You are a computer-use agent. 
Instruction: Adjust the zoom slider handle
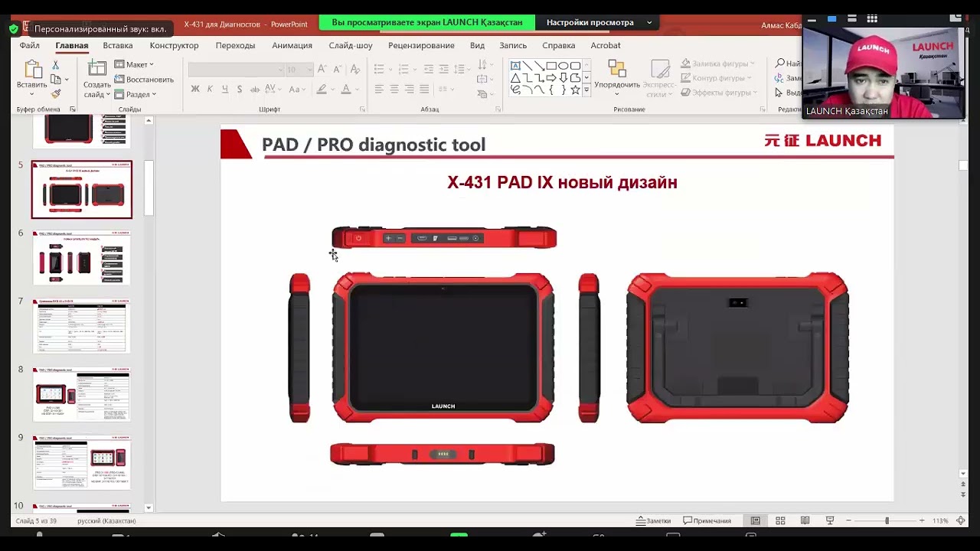[887, 520]
